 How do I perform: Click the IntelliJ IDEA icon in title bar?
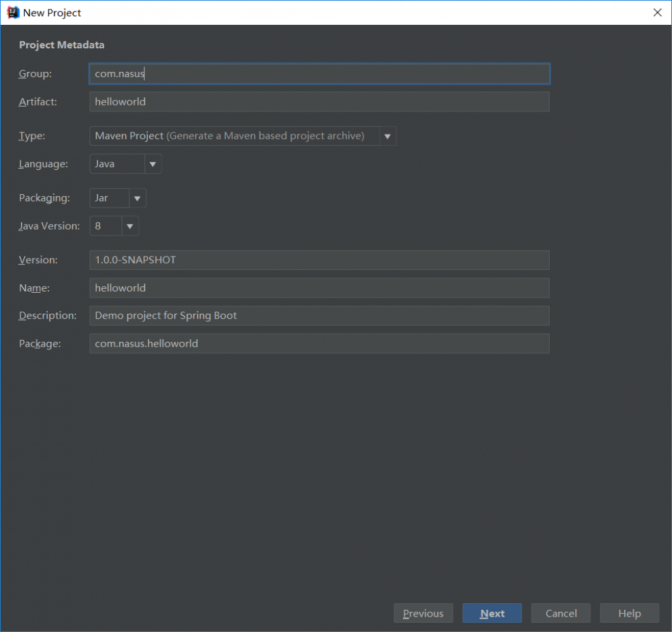pyautogui.click(x=13, y=12)
